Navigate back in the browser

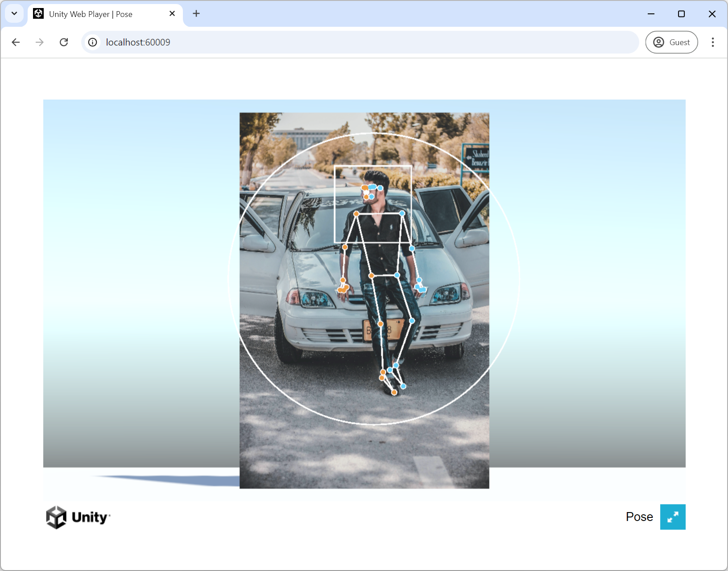pos(16,42)
